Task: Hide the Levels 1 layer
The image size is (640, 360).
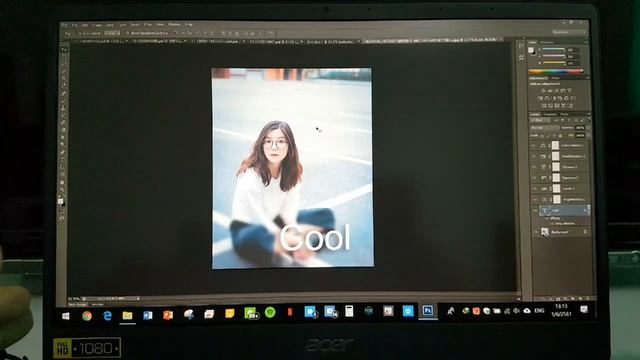Action: pyautogui.click(x=534, y=189)
